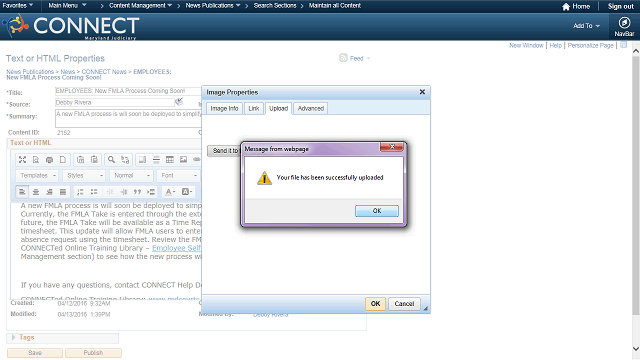Click the Feed RSS icon

click(x=343, y=58)
